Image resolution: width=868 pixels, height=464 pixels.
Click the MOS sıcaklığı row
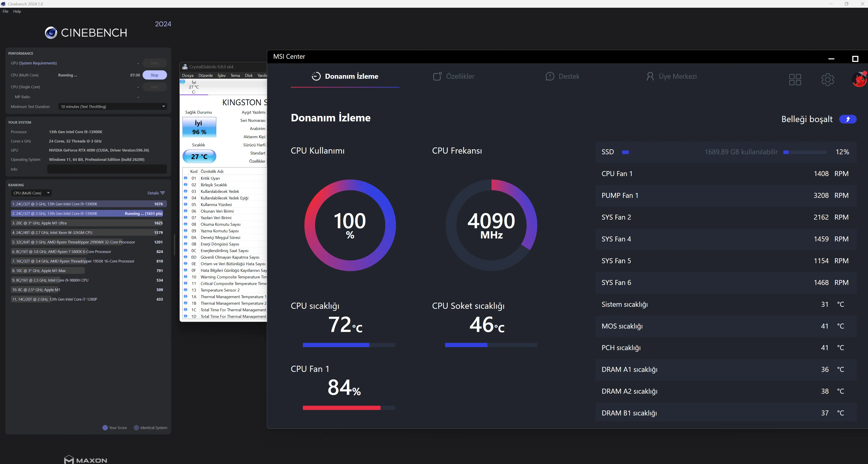click(726, 326)
